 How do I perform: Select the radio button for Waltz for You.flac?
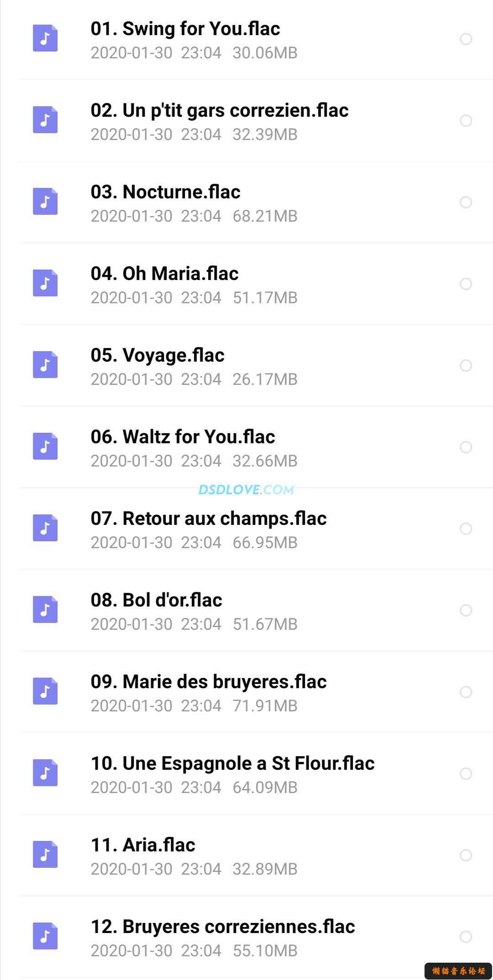tap(466, 447)
